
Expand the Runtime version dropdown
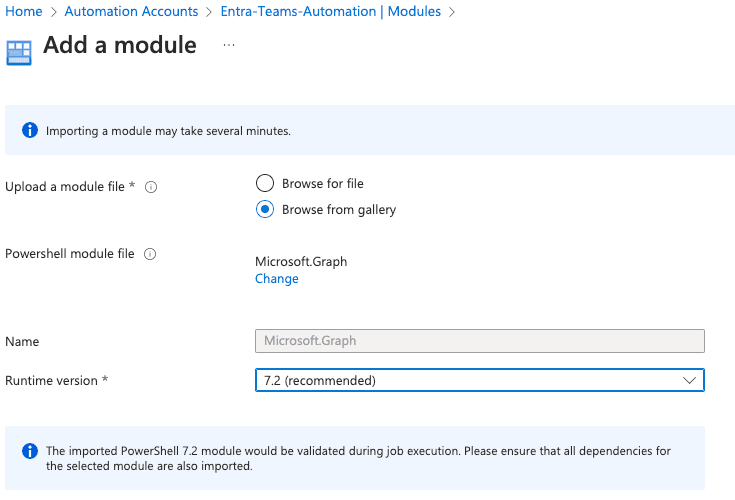(480, 380)
